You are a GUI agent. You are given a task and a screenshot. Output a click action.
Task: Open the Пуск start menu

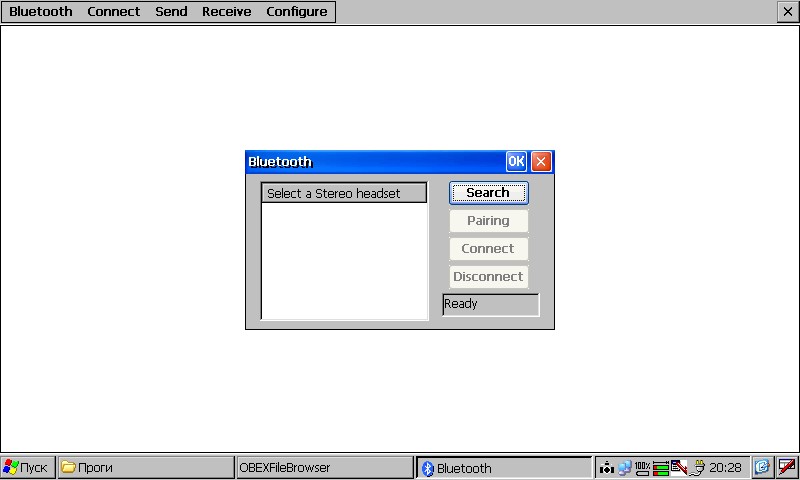point(28,467)
